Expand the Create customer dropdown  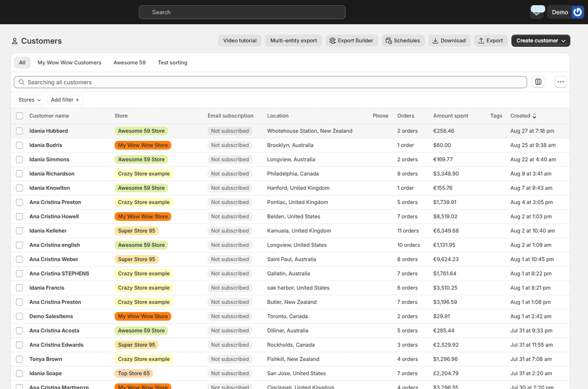[x=540, y=40]
